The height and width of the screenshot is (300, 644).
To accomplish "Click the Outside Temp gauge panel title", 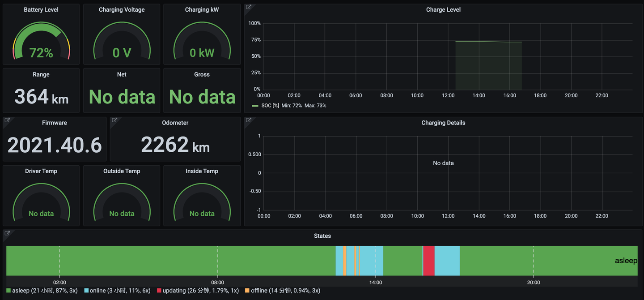I will (x=122, y=171).
